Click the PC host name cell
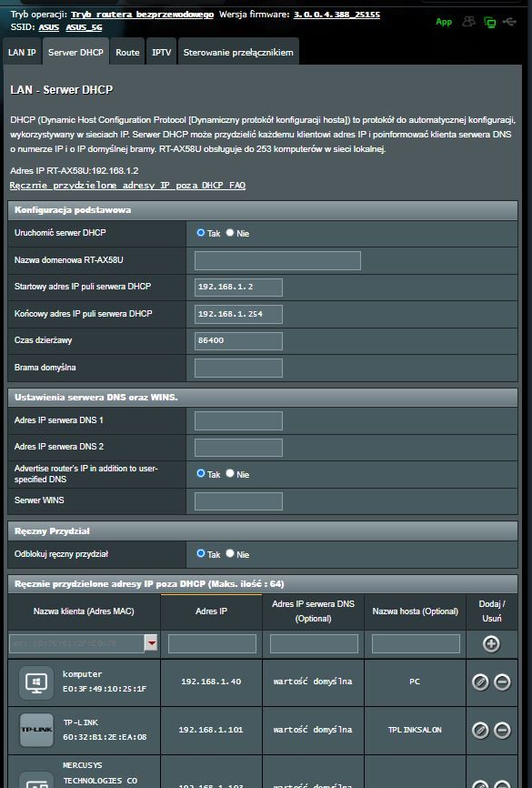 pyautogui.click(x=415, y=682)
